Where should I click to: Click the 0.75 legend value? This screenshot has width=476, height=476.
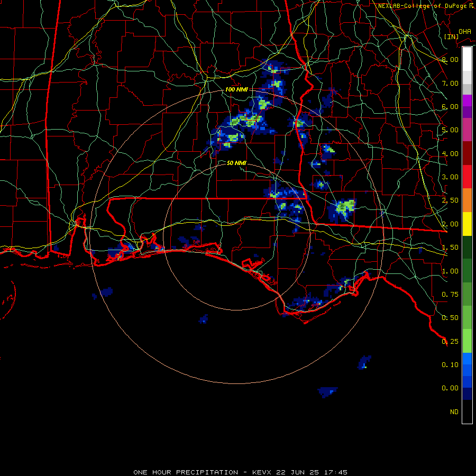(450, 295)
